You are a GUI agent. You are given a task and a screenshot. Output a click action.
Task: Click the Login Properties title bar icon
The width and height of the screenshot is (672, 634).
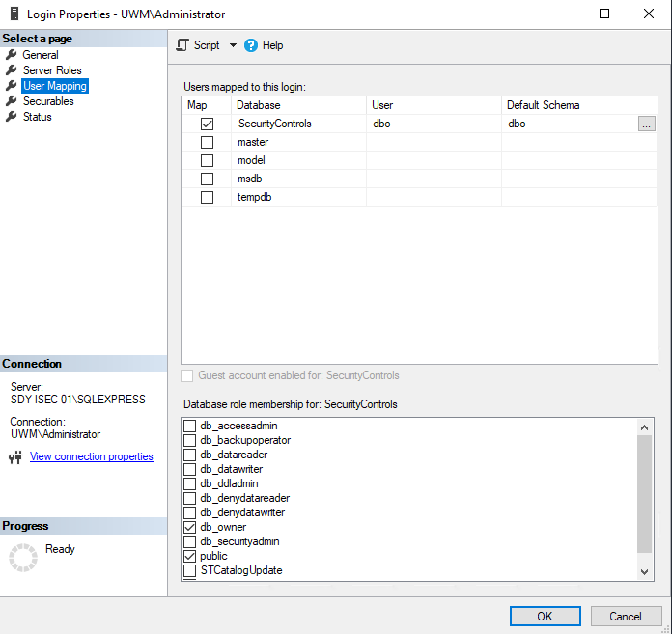(14, 14)
